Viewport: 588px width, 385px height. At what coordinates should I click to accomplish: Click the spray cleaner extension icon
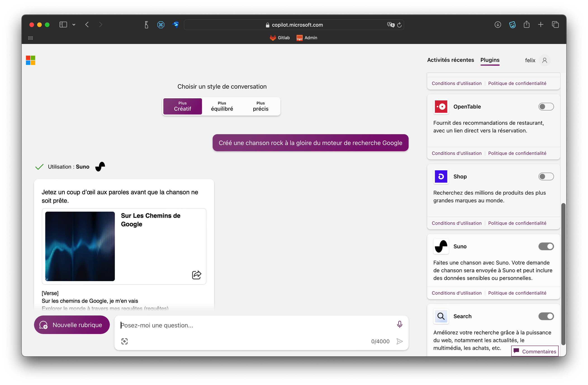(x=147, y=25)
